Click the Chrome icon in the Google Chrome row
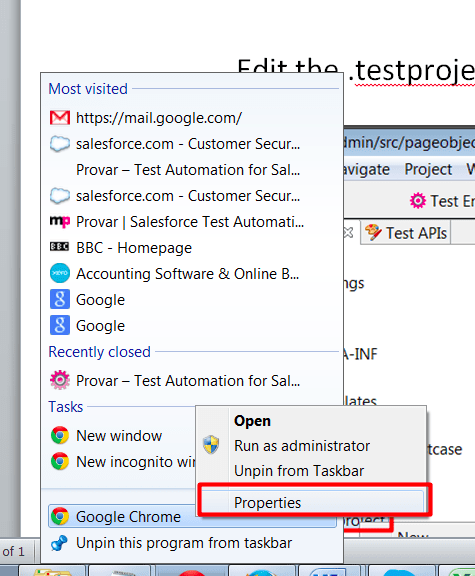The height and width of the screenshot is (576, 475). [60, 516]
